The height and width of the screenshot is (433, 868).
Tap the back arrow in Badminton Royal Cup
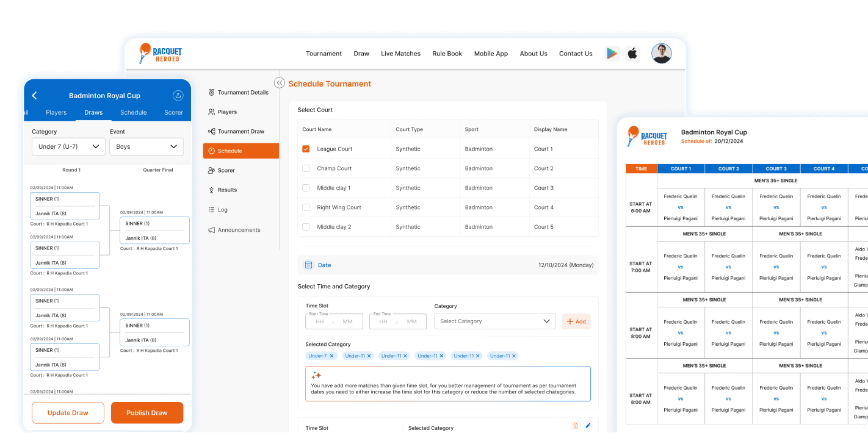tap(35, 96)
